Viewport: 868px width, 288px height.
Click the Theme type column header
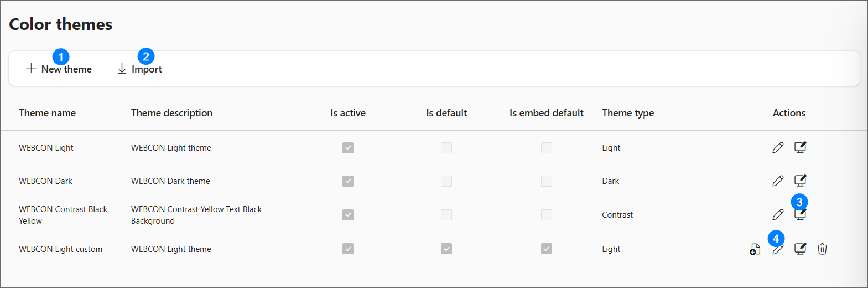628,113
